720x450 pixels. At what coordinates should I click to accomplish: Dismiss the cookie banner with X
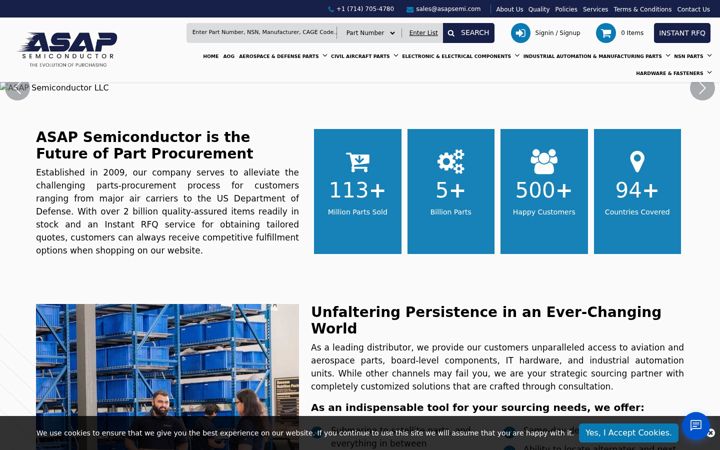coord(711,433)
